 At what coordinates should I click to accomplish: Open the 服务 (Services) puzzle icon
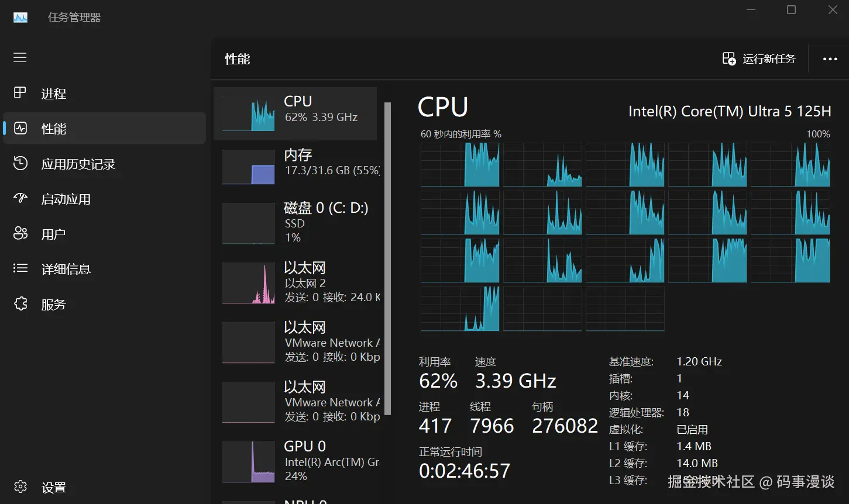pos(20,304)
